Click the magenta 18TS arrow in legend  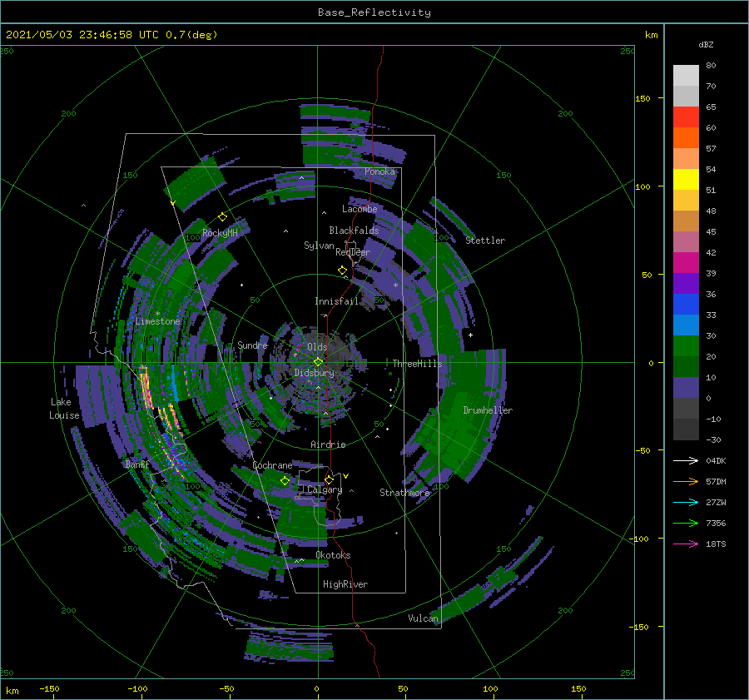click(686, 544)
